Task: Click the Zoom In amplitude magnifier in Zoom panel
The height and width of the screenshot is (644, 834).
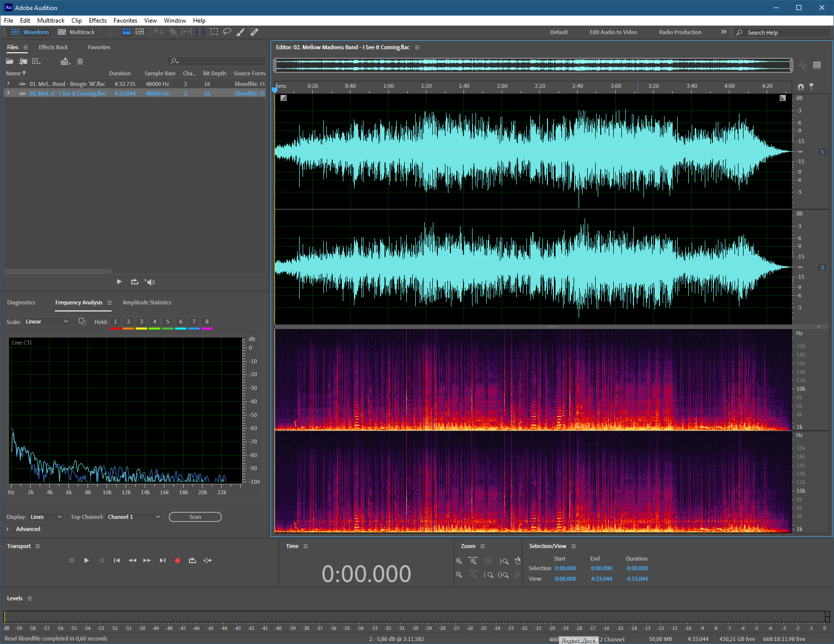Action: click(458, 561)
